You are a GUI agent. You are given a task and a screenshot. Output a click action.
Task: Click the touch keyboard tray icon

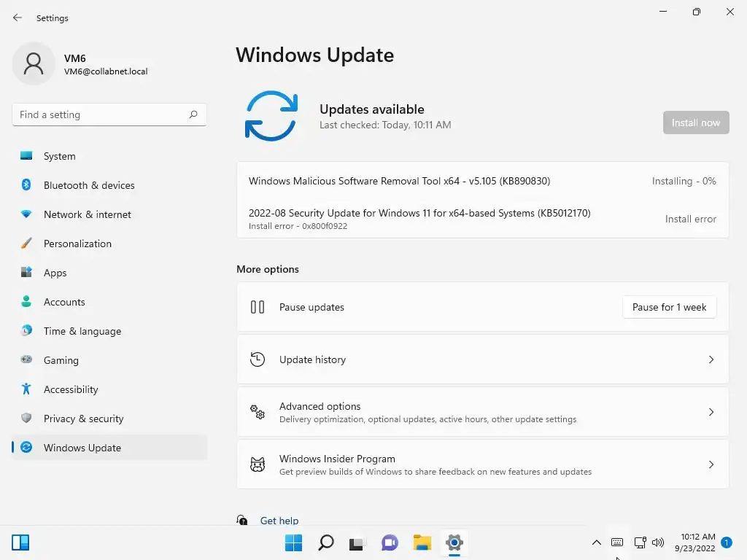coord(617,542)
